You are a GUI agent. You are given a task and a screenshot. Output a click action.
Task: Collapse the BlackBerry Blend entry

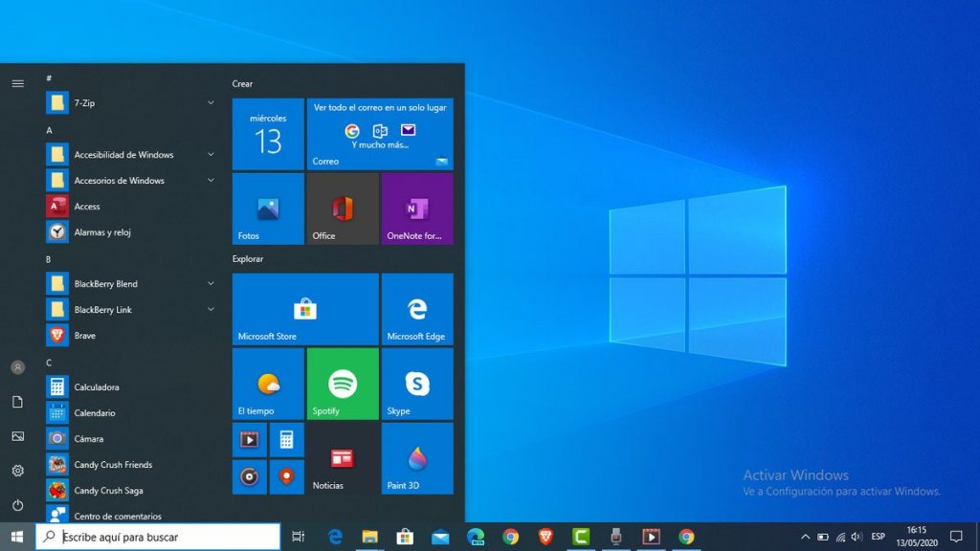(211, 283)
